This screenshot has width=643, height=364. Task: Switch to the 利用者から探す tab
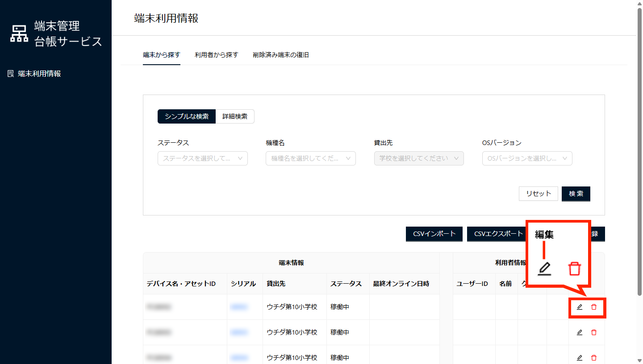click(x=217, y=55)
